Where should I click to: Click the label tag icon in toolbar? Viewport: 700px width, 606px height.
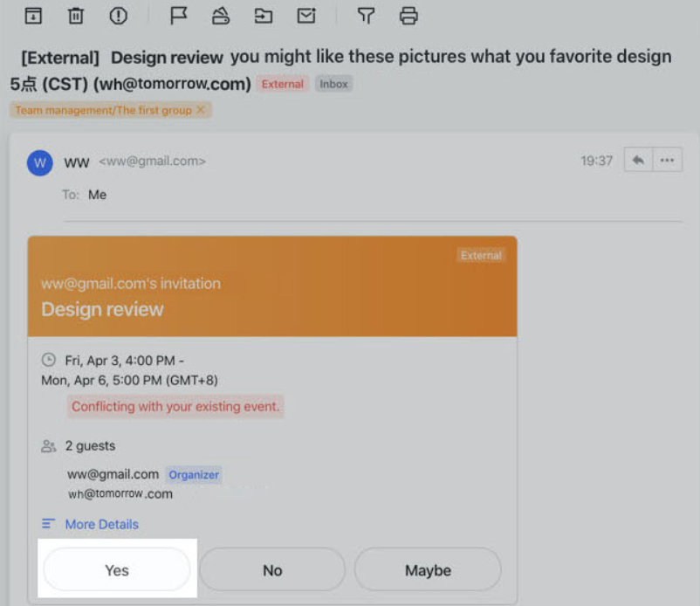[221, 16]
